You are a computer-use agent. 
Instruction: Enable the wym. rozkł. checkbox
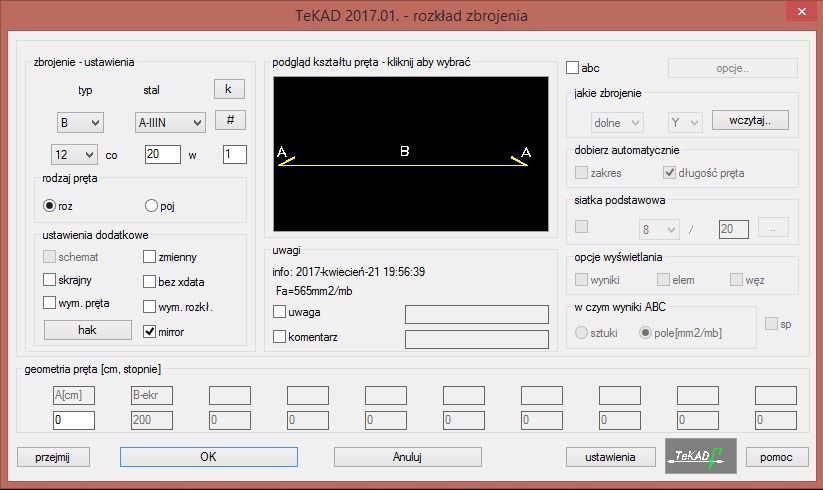[x=150, y=306]
